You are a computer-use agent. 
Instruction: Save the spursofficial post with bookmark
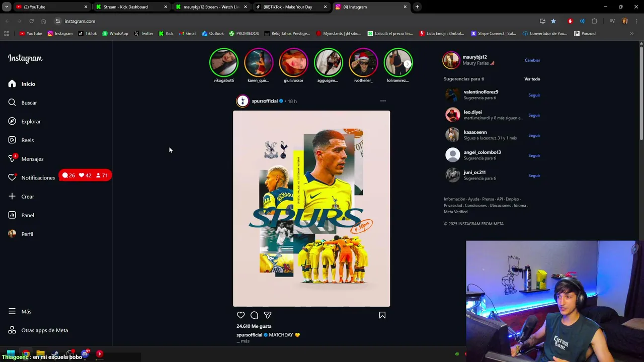tap(382, 315)
